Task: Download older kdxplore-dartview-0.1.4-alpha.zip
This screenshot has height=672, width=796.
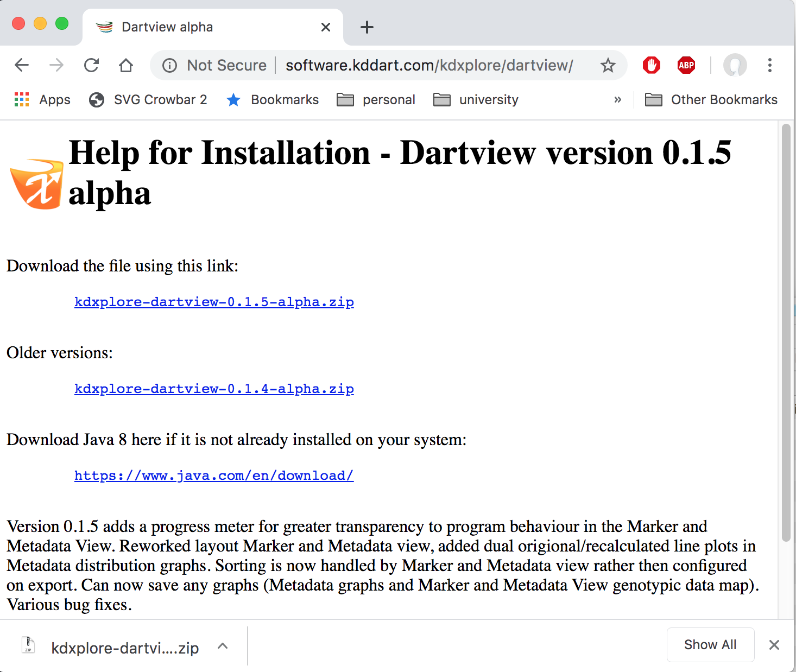Action: [x=214, y=389]
